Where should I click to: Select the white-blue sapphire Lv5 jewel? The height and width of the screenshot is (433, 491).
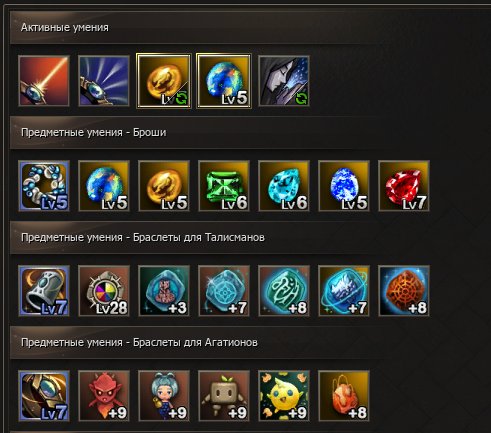coord(344,186)
